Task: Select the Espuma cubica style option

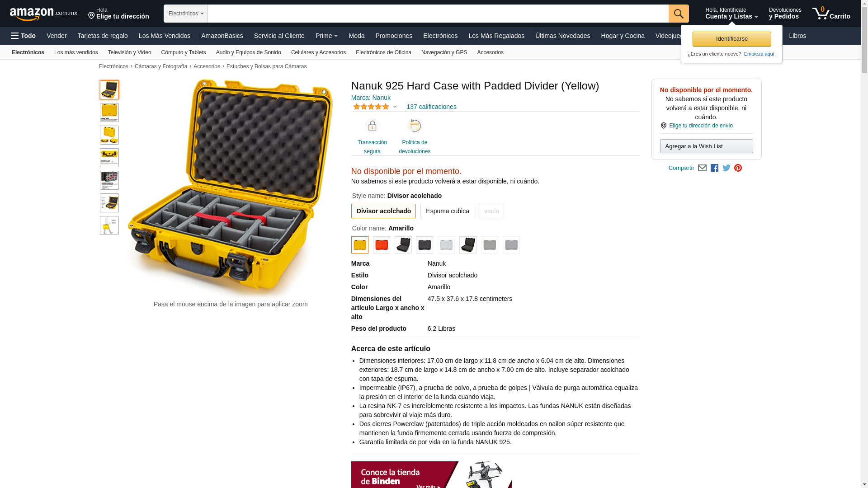Action: 447,211
